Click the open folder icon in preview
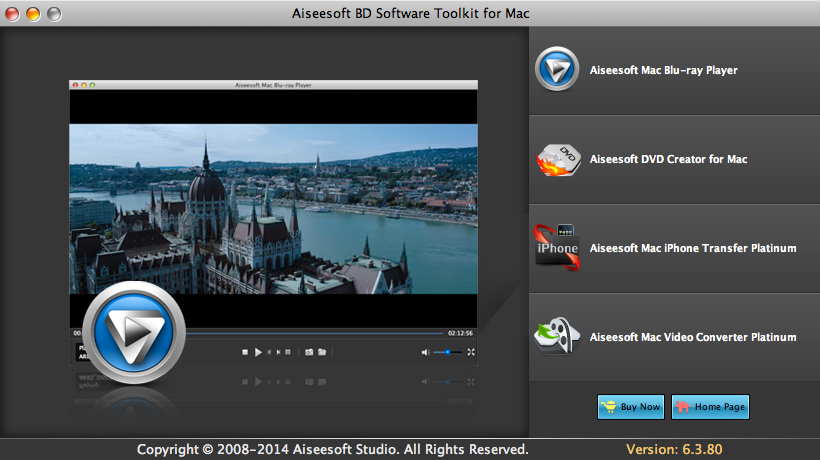820x460 pixels. [x=322, y=352]
